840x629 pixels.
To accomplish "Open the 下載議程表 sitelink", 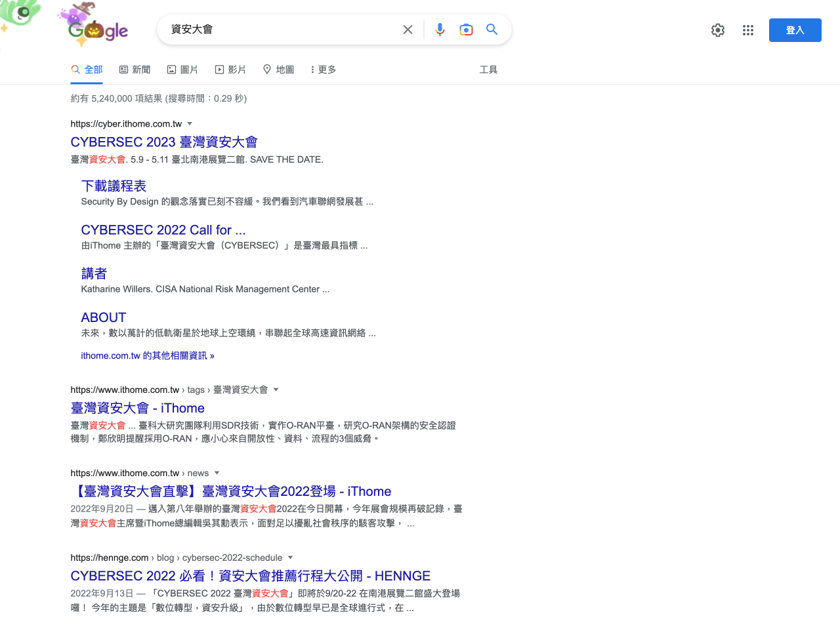I will 114,186.
